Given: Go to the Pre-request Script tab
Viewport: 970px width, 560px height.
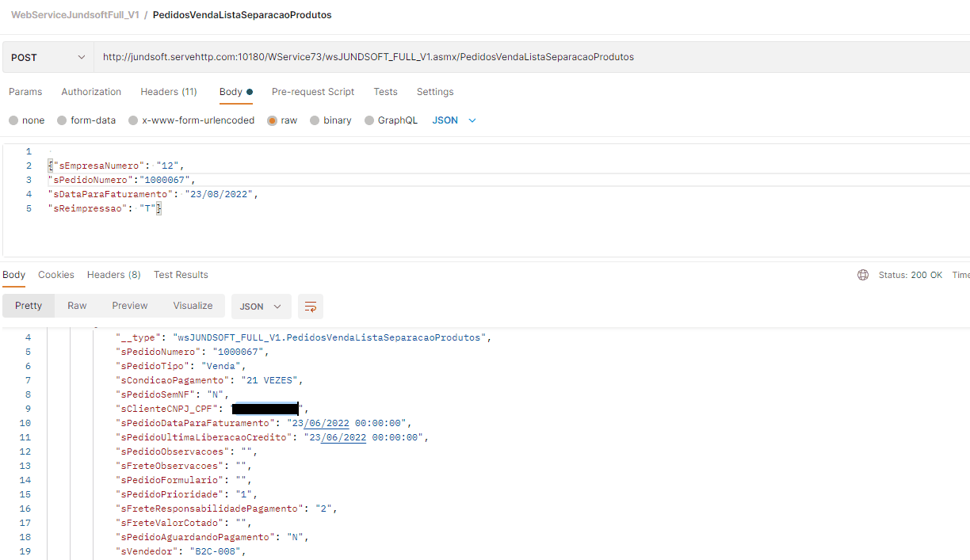Looking at the screenshot, I should 313,92.
